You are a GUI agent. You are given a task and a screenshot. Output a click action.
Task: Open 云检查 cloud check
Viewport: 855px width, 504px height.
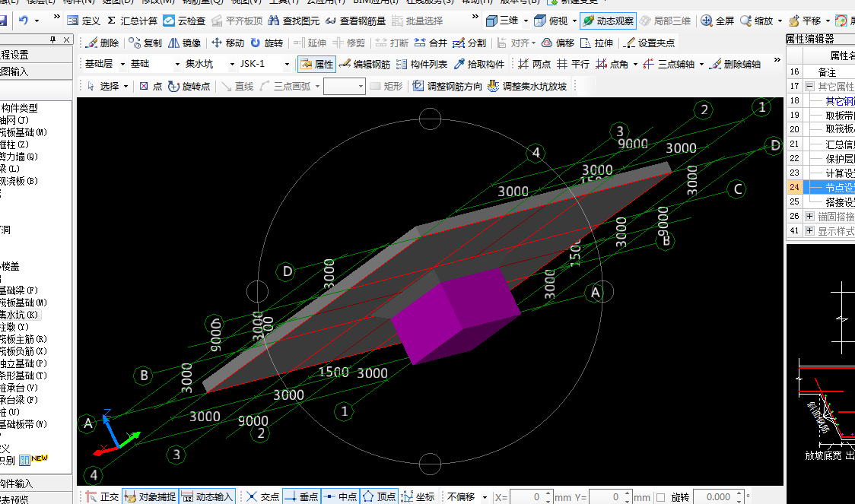coord(184,21)
